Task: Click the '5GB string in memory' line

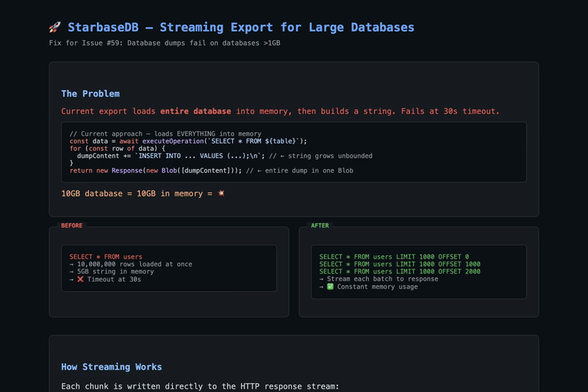Action: [112, 271]
